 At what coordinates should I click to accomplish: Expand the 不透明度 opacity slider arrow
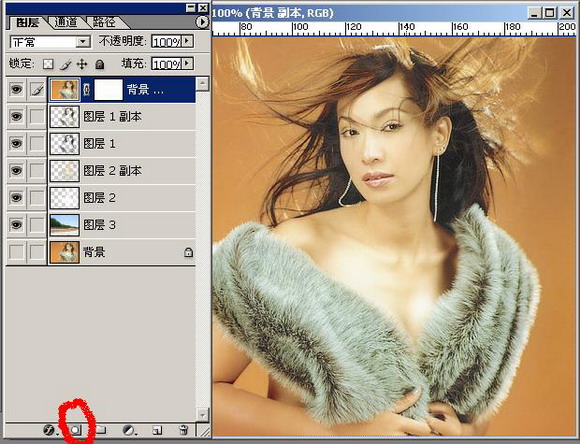click(188, 41)
